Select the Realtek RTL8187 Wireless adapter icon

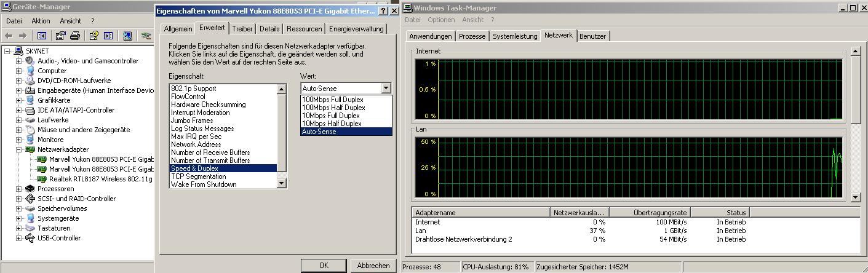(x=42, y=179)
